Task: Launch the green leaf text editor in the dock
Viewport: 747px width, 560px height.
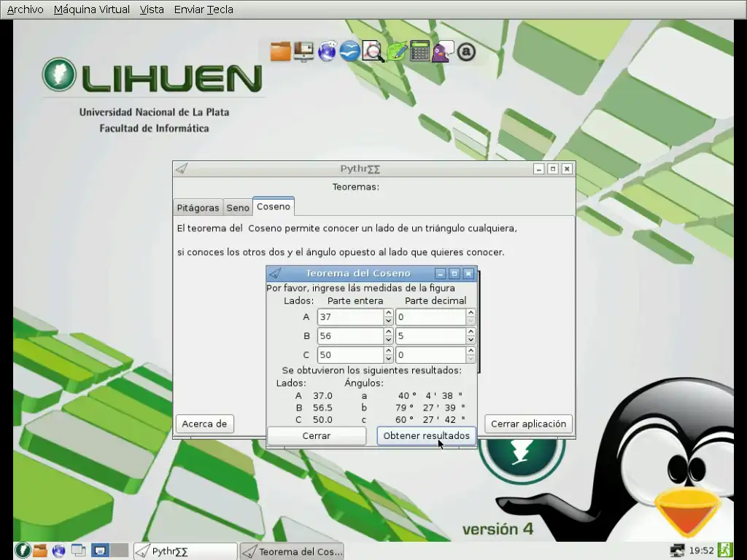Action: click(396, 52)
